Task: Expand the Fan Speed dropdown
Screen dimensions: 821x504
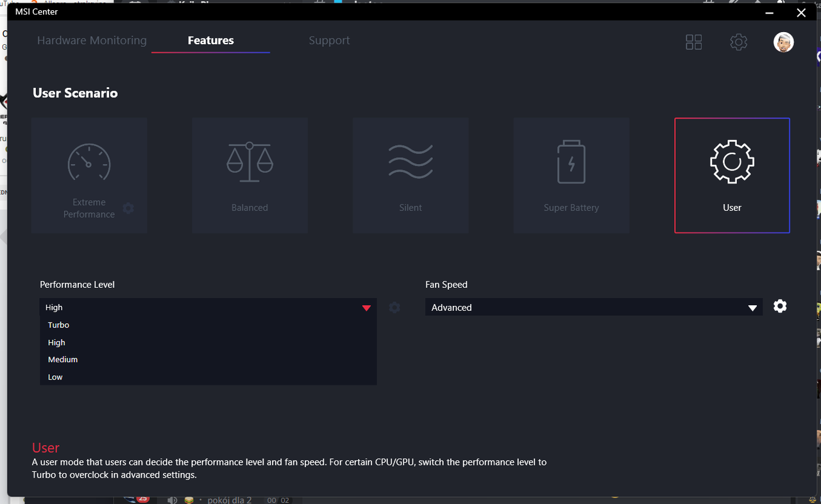Action: [594, 307]
